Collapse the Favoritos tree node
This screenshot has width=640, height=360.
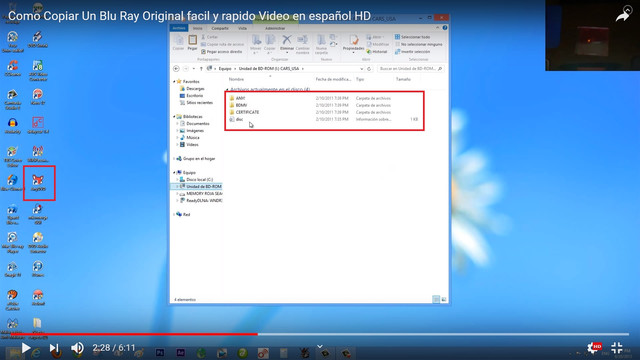pyautogui.click(x=174, y=82)
